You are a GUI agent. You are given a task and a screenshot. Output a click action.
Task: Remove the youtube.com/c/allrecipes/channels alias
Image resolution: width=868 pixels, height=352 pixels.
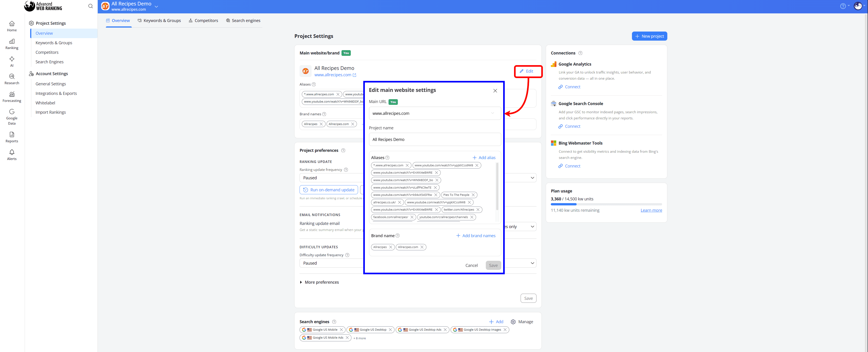click(472, 217)
